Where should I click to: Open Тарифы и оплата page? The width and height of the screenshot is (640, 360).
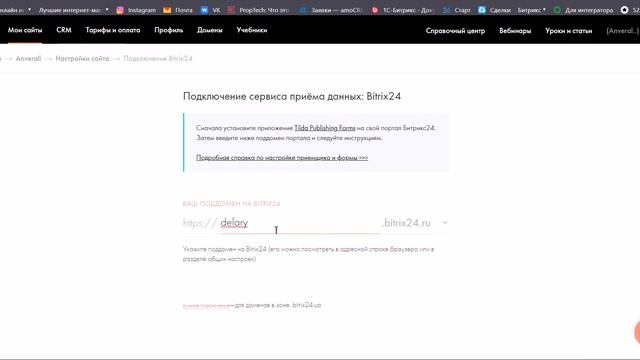coord(113,30)
